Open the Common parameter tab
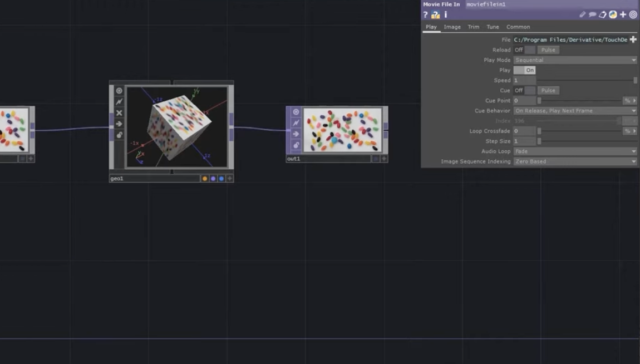Screen dimensions: 640x364 pyautogui.click(x=518, y=27)
